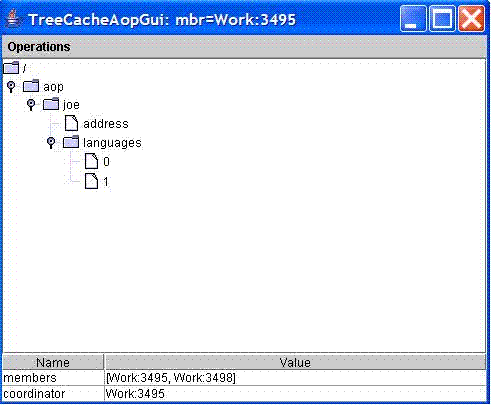The image size is (491, 405).
Task: Select the languages tree item label
Action: [x=112, y=143]
